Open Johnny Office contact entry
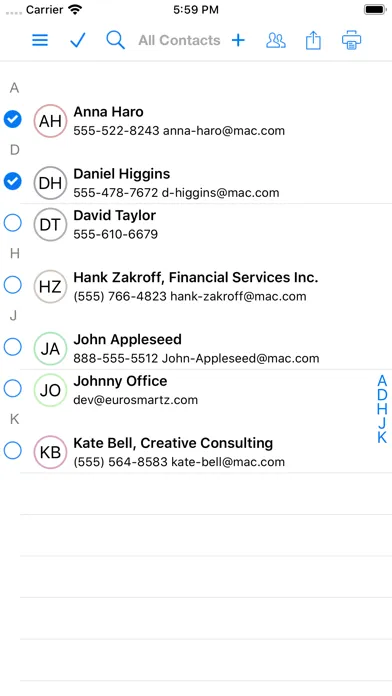The height and width of the screenshot is (696, 392). pos(206,390)
